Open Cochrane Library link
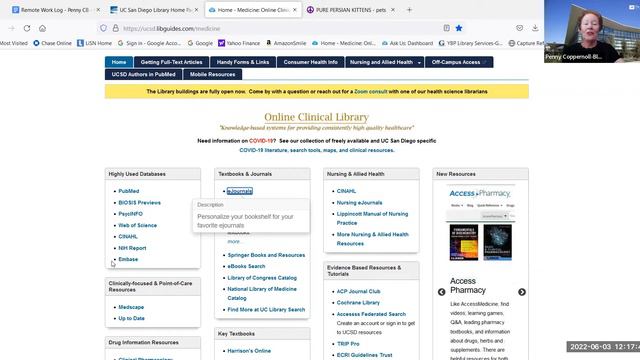640x360 pixels. [x=358, y=302]
